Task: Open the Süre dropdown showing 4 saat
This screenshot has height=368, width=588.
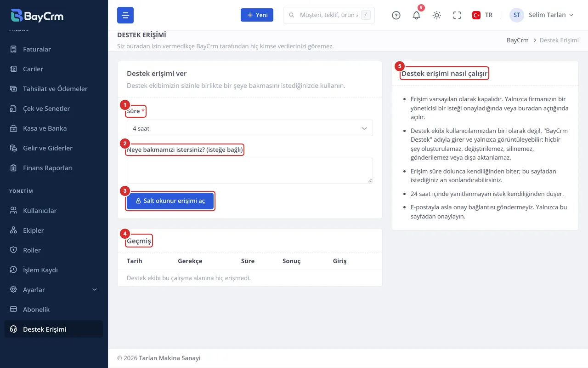Action: click(250, 128)
